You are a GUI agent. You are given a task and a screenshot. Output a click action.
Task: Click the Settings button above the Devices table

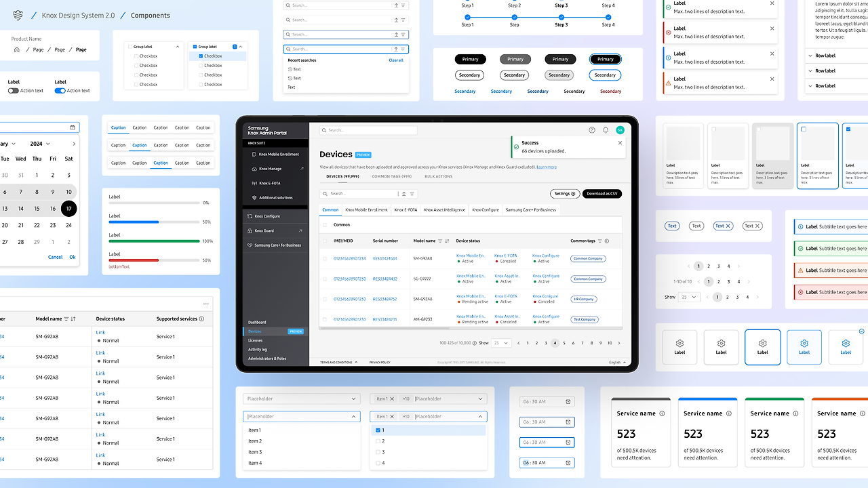pos(565,194)
